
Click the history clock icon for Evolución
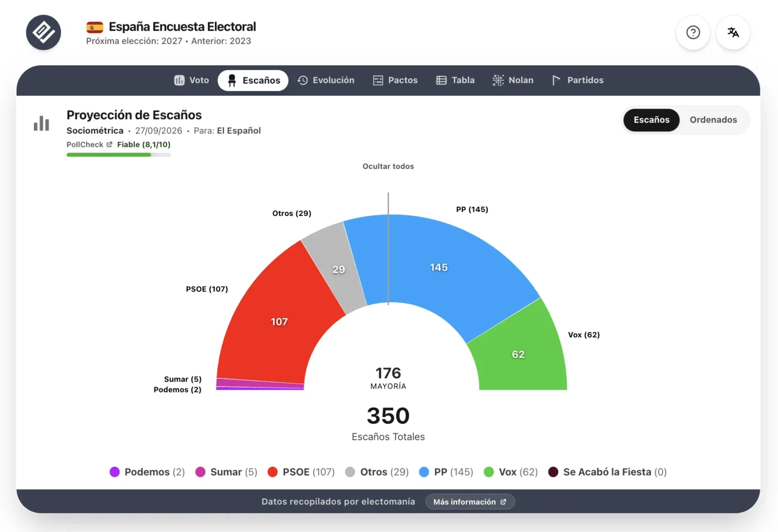(x=302, y=80)
